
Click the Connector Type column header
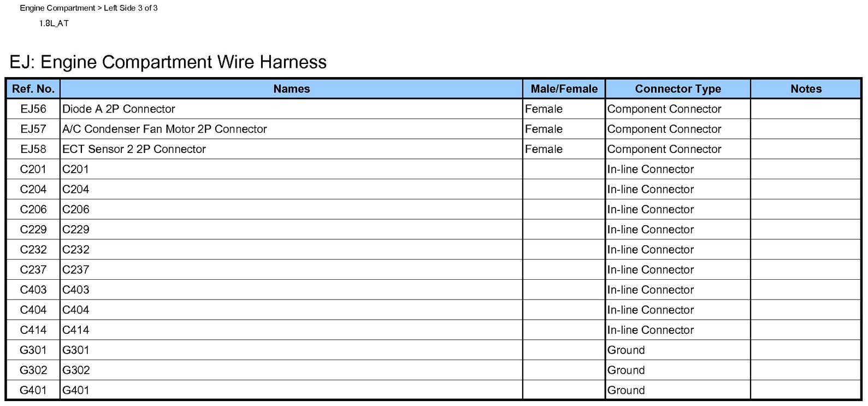coord(678,89)
